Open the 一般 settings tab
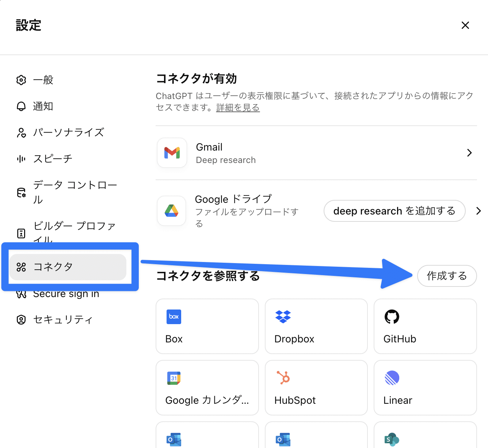This screenshot has width=488, height=448. click(x=43, y=80)
